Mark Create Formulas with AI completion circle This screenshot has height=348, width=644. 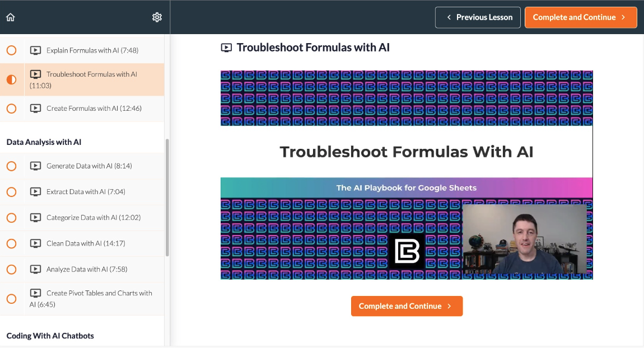click(x=12, y=109)
